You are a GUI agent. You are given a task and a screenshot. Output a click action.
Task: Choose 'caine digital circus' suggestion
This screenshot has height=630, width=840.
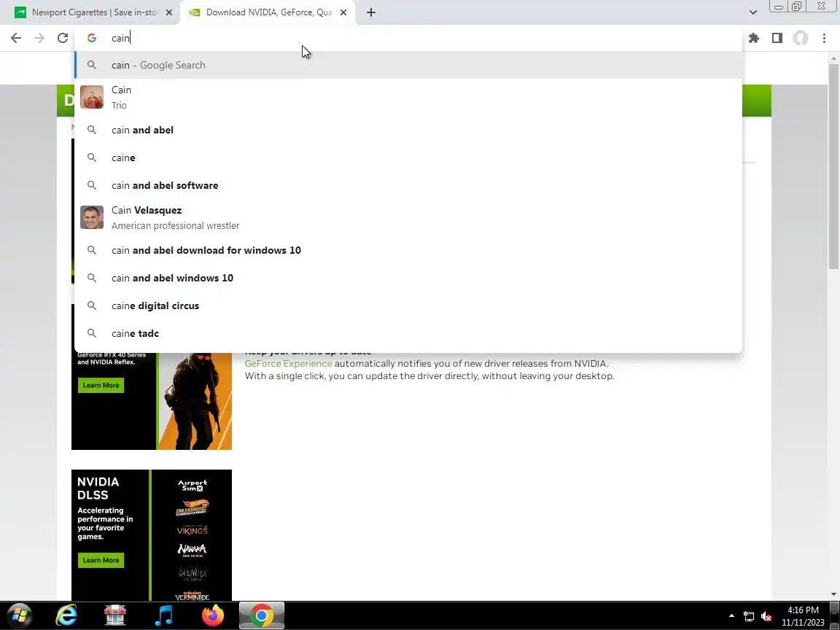(x=408, y=306)
